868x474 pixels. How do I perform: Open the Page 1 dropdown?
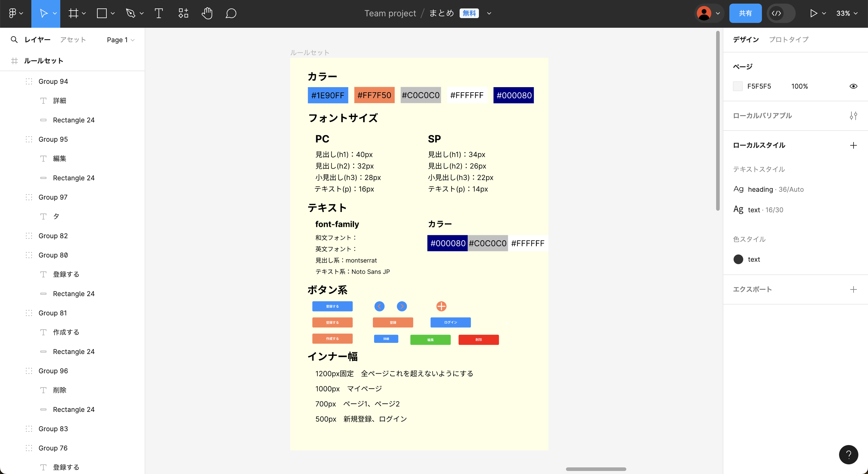pyautogui.click(x=120, y=39)
